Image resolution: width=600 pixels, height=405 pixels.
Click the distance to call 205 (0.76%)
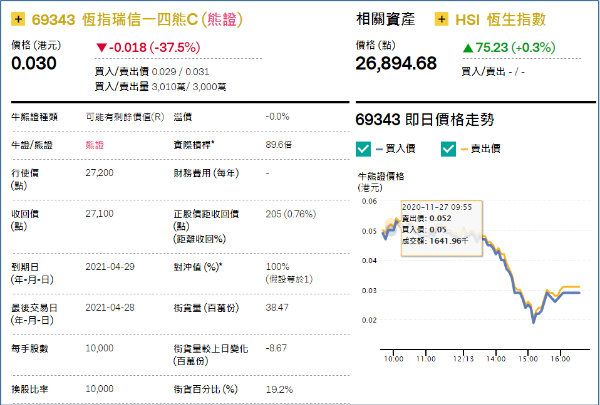click(x=291, y=214)
